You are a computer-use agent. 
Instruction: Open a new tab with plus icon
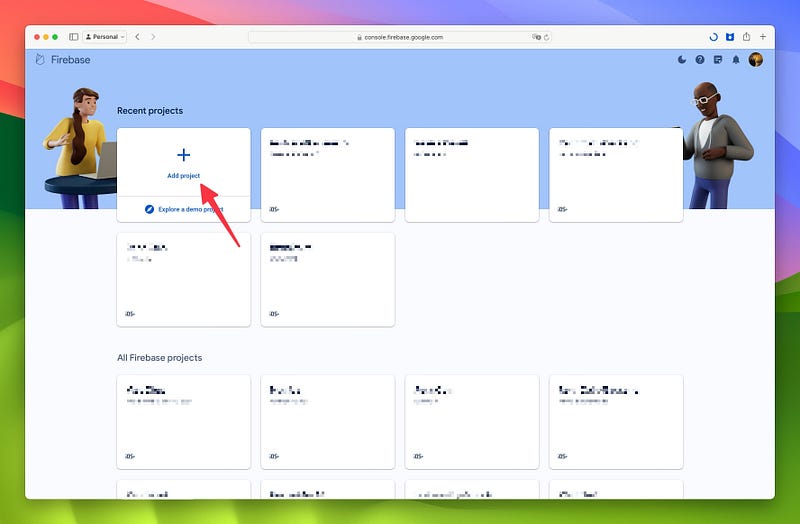[763, 37]
